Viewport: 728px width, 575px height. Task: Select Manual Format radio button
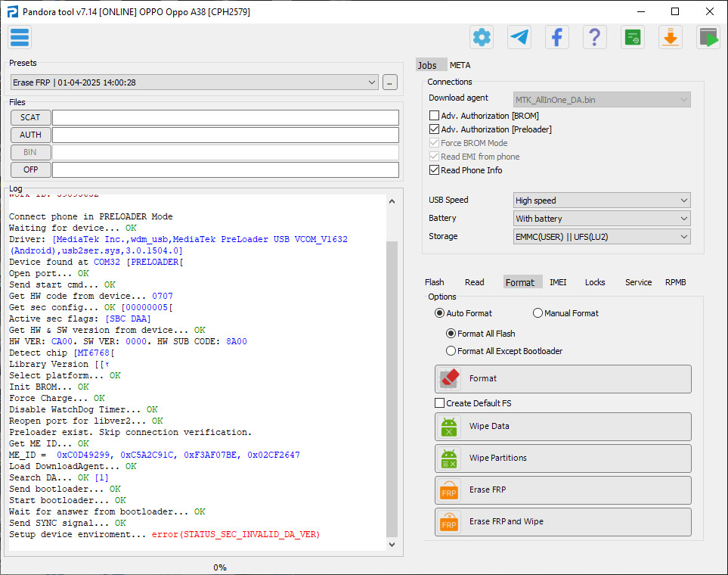[537, 312]
